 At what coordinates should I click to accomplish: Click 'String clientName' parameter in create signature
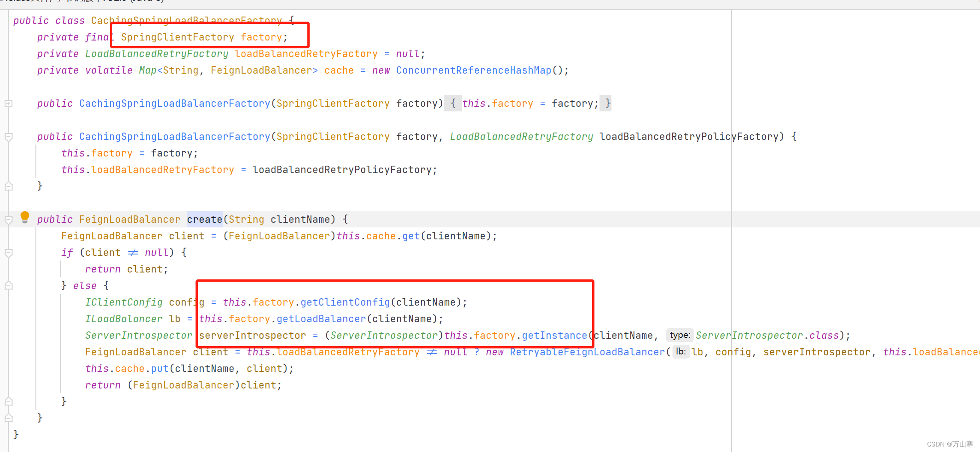pos(279,220)
